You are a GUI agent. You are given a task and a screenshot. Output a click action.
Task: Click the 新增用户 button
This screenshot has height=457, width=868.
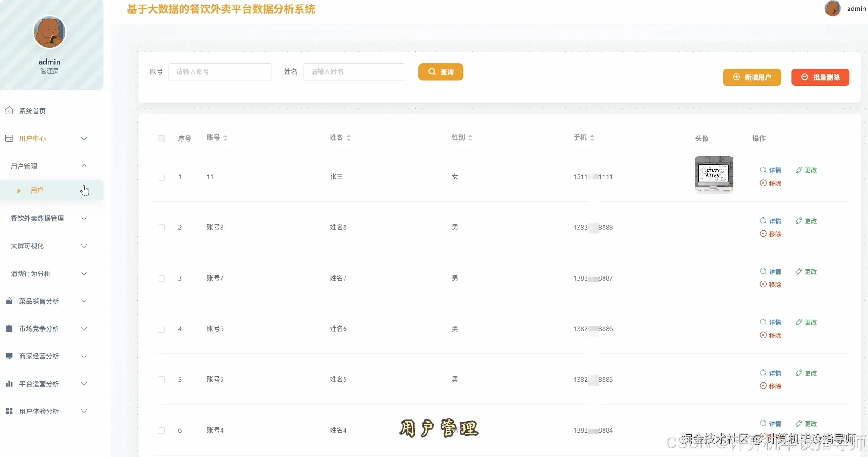point(752,77)
